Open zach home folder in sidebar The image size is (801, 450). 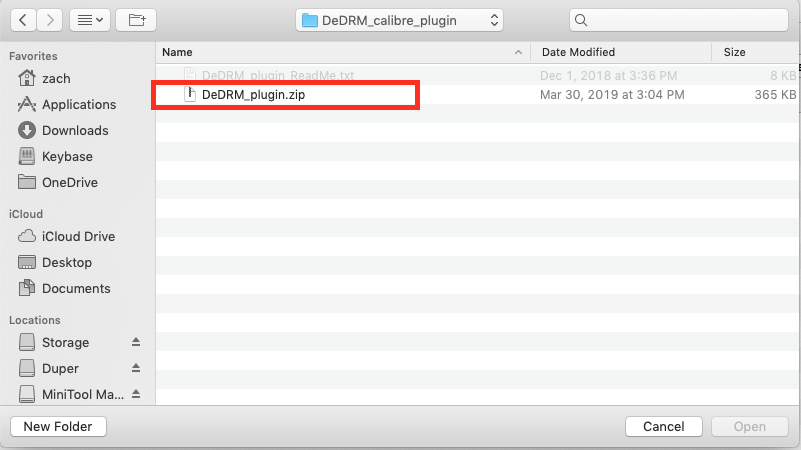coord(56,78)
